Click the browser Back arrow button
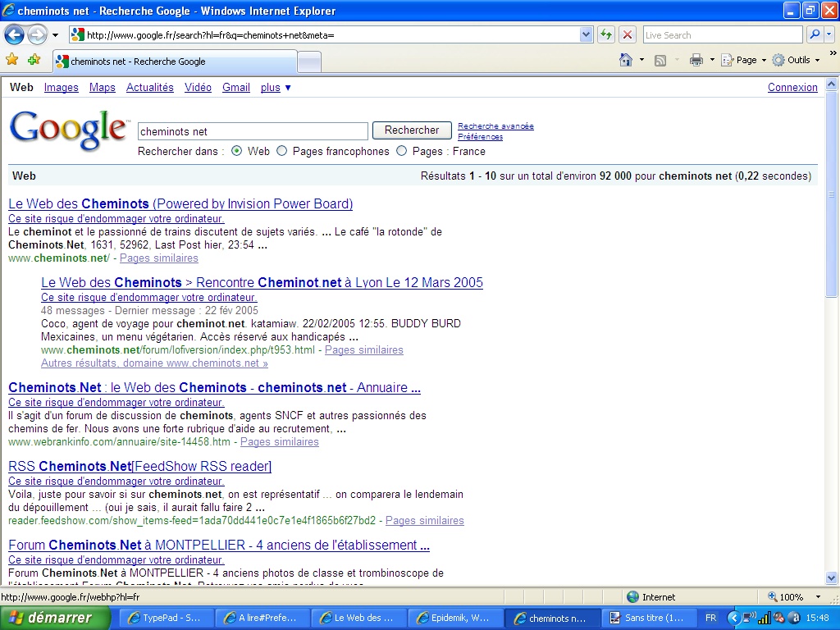Viewport: 840px width, 630px height. click(14, 34)
